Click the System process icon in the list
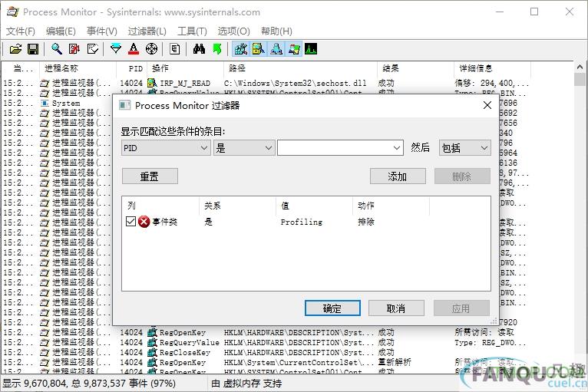The height and width of the screenshot is (392, 588). pos(45,103)
